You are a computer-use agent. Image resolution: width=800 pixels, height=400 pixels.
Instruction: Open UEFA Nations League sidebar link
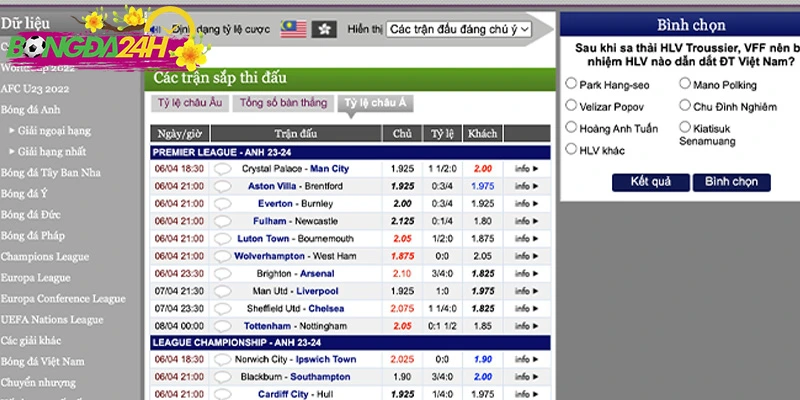tap(52, 320)
